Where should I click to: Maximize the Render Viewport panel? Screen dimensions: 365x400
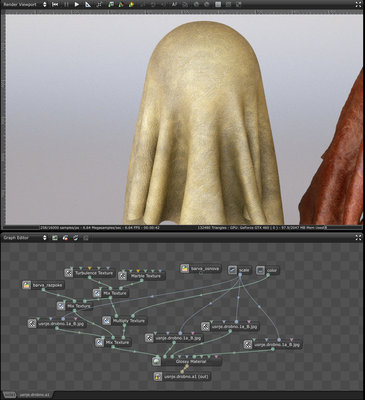pos(358,5)
